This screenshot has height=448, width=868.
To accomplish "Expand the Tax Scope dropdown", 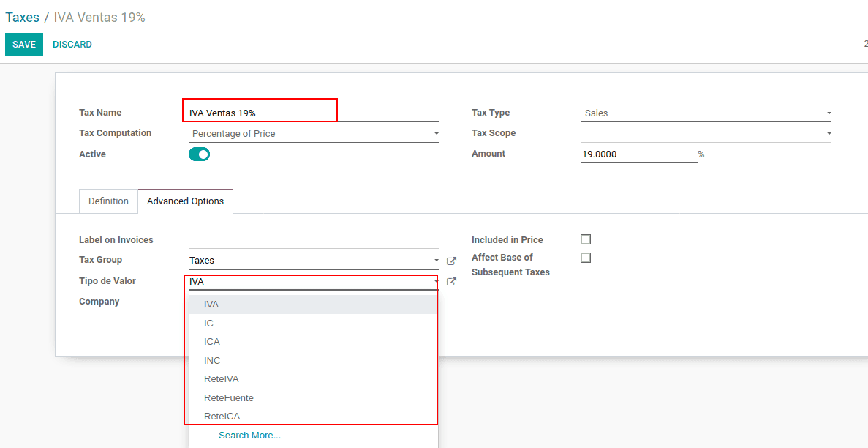I will pyautogui.click(x=706, y=134).
